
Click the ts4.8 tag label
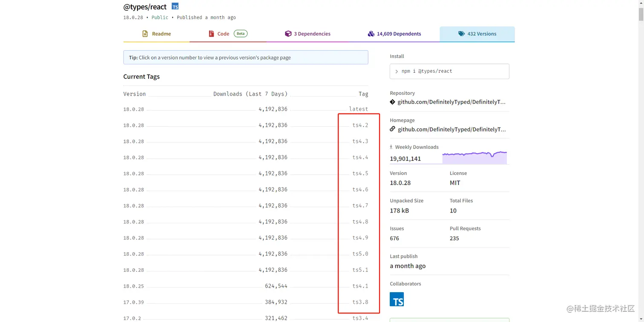(360, 222)
